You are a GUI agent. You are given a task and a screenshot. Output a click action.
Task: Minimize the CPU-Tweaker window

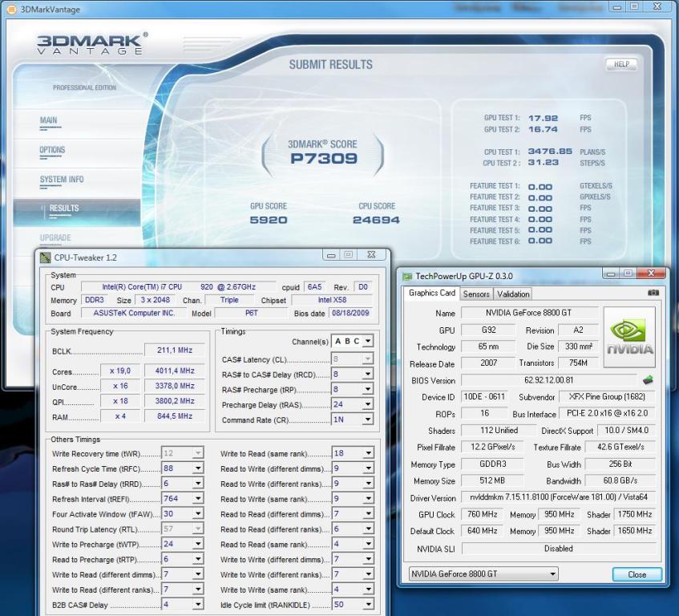[331, 255]
